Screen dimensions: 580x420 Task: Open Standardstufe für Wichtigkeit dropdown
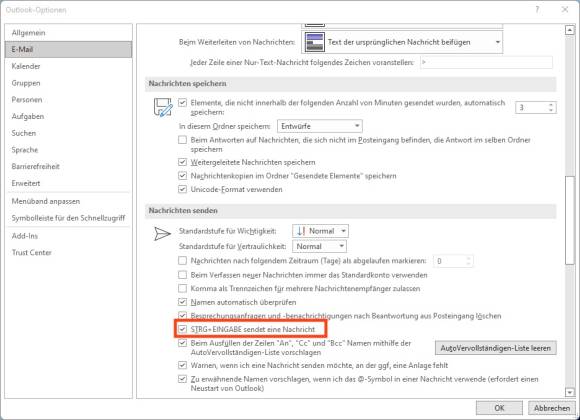coord(320,231)
